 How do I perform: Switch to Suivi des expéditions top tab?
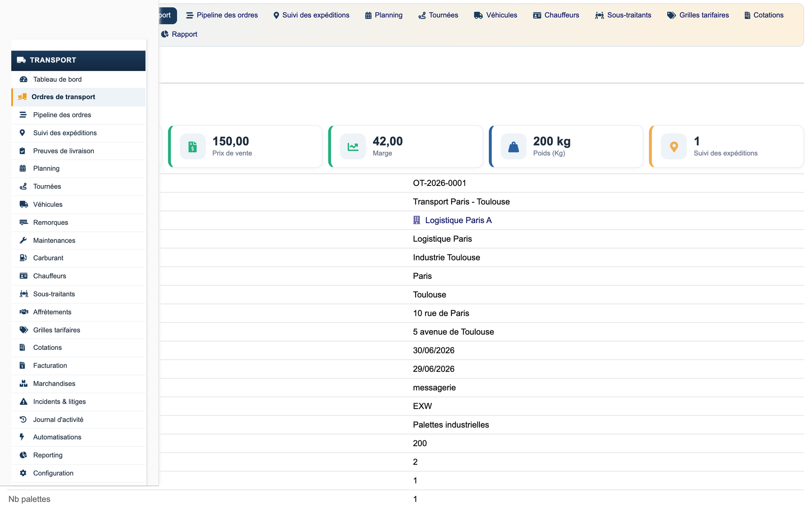click(x=311, y=15)
